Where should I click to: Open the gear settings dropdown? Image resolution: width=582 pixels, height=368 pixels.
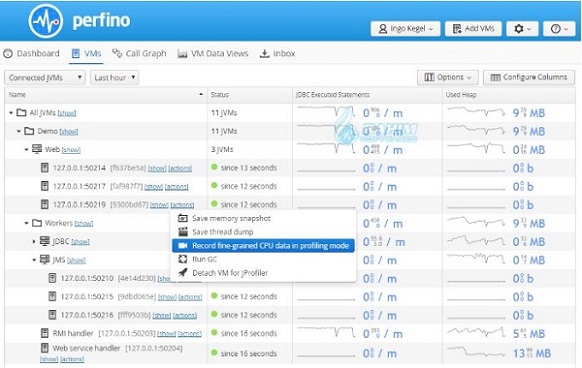pyautogui.click(x=522, y=29)
